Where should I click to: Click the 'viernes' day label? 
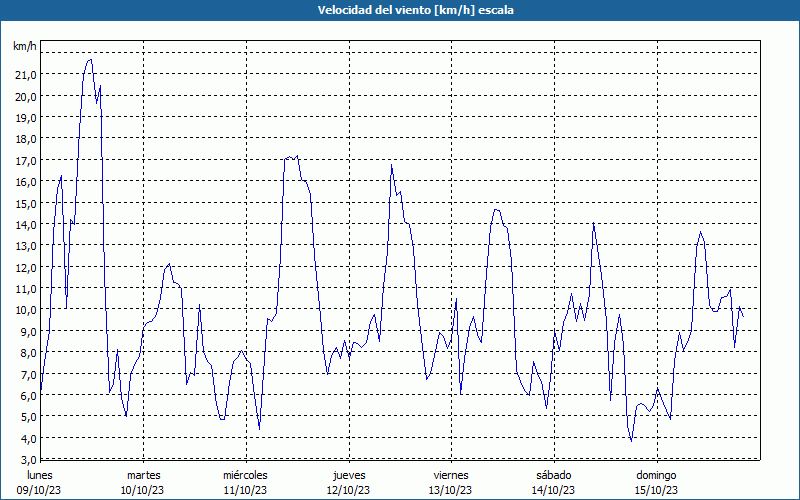[451, 476]
